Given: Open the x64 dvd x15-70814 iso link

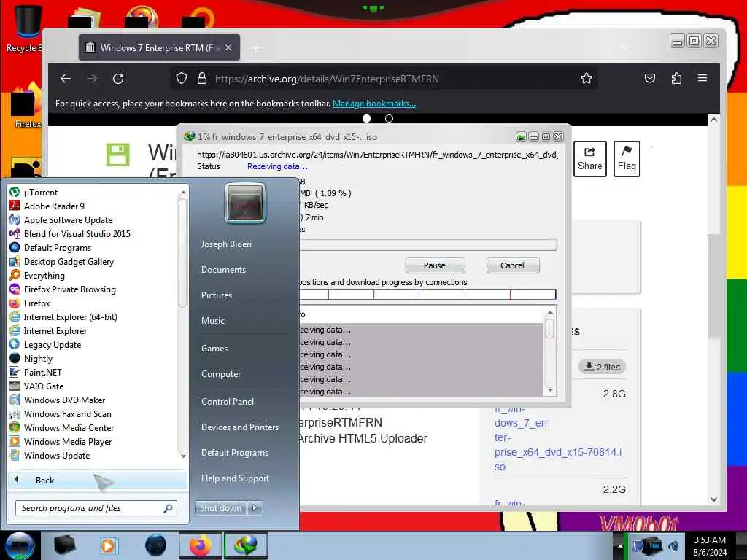Looking at the screenshot, I should coord(557,437).
